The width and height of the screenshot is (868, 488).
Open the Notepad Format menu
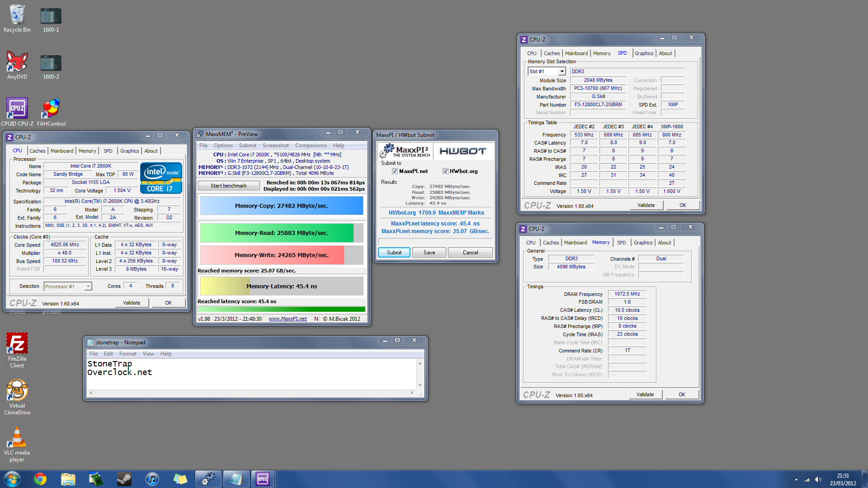point(127,354)
